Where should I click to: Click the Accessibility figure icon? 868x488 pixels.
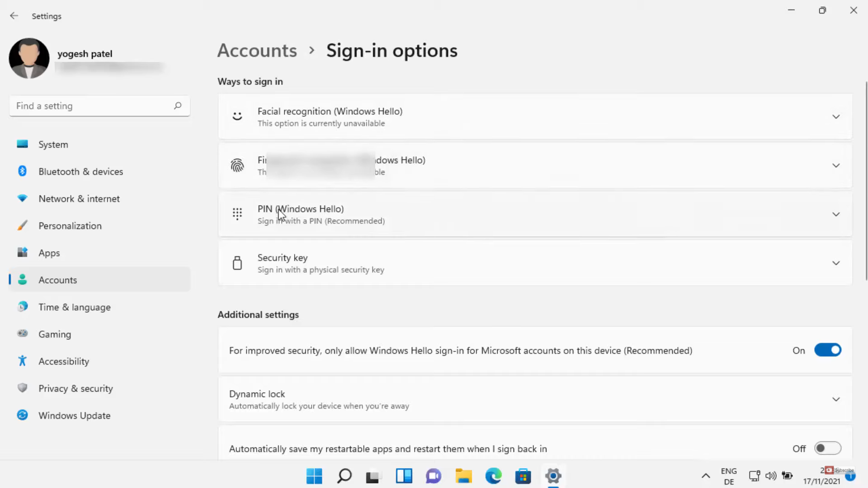(x=22, y=361)
